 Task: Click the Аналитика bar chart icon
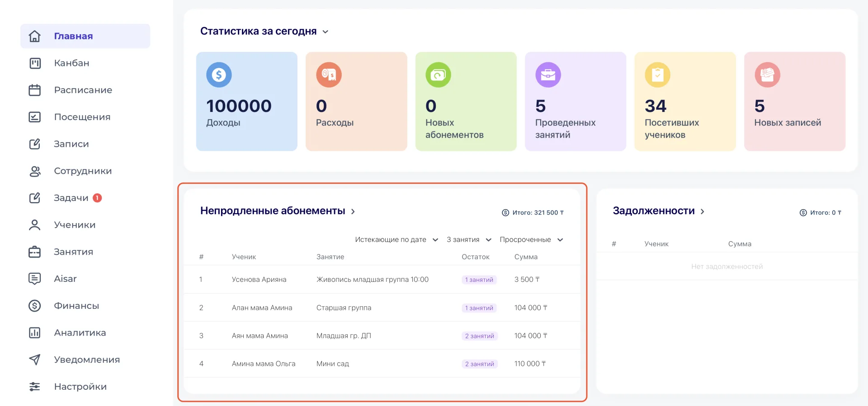coord(35,333)
